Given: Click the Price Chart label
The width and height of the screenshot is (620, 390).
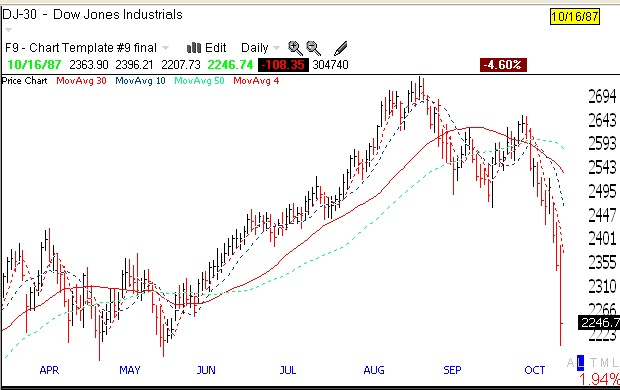Looking at the screenshot, I should pyautogui.click(x=25, y=81).
